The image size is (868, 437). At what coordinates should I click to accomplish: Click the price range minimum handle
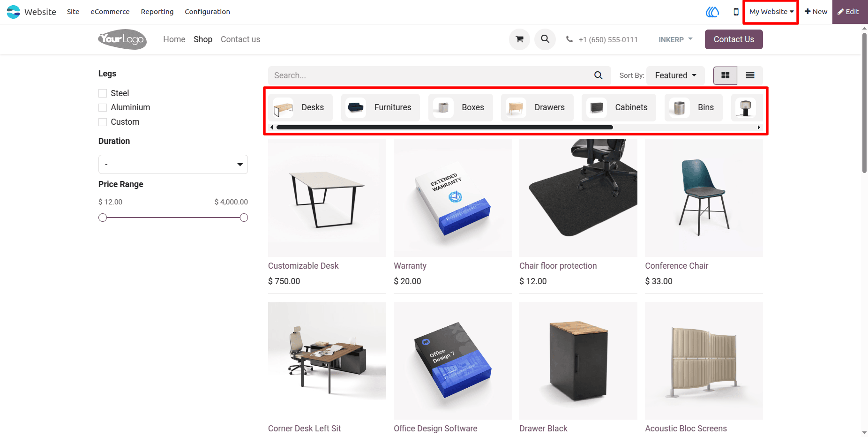[x=103, y=218]
